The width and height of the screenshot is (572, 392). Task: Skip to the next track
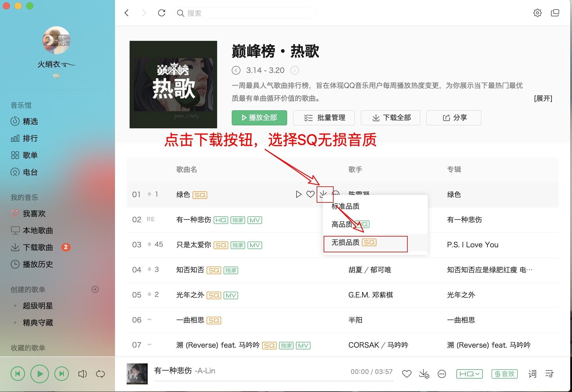coord(62,374)
